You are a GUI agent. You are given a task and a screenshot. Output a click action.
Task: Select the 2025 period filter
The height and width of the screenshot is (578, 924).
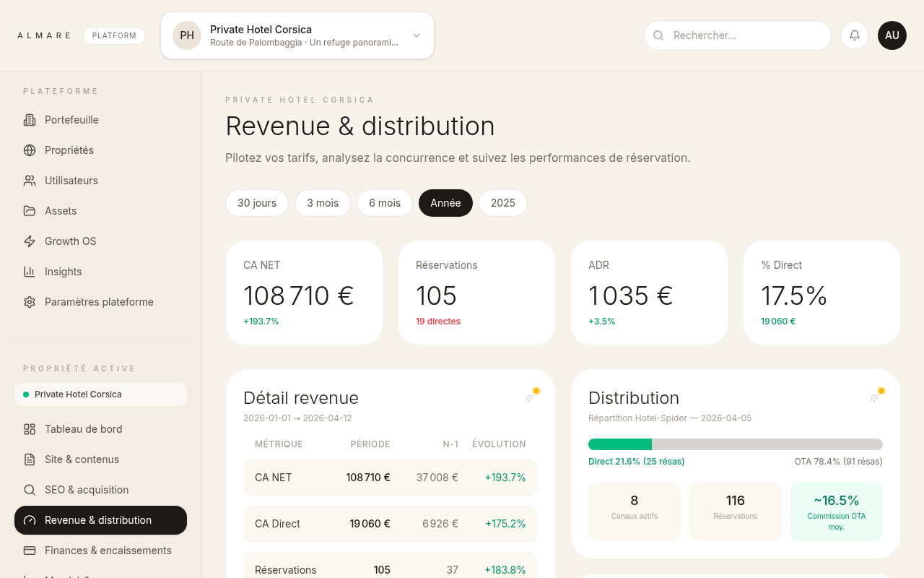click(503, 203)
